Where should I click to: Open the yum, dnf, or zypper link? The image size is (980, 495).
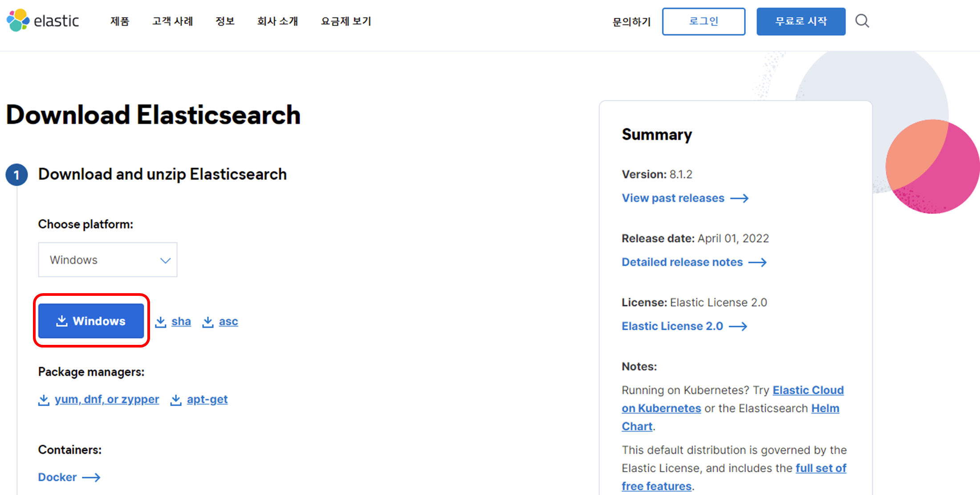click(x=107, y=399)
